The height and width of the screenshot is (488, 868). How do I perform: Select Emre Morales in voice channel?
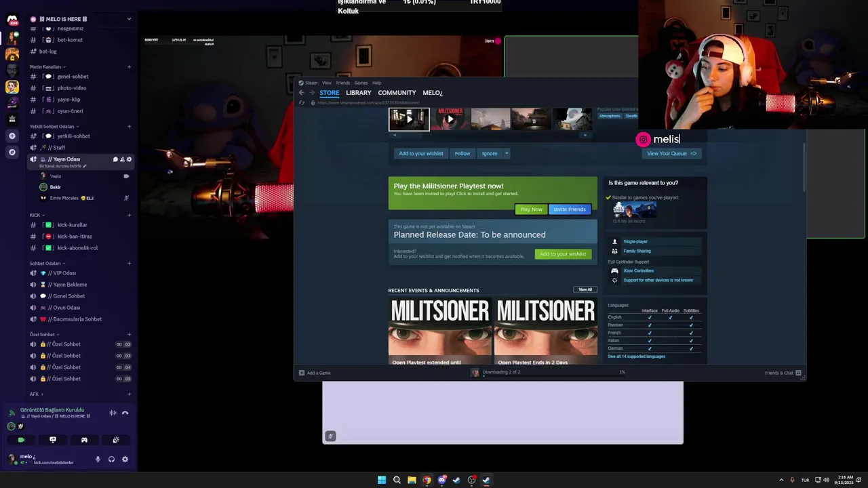click(85, 198)
